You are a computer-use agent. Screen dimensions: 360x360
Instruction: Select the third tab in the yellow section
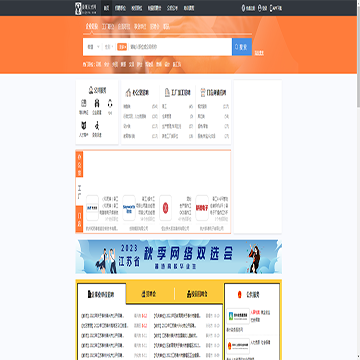coord(198,294)
